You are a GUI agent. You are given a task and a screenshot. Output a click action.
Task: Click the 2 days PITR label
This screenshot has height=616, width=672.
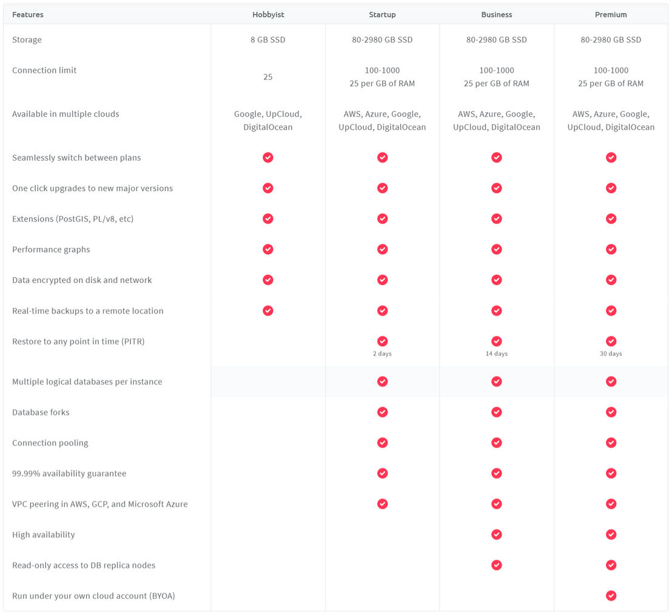382,353
